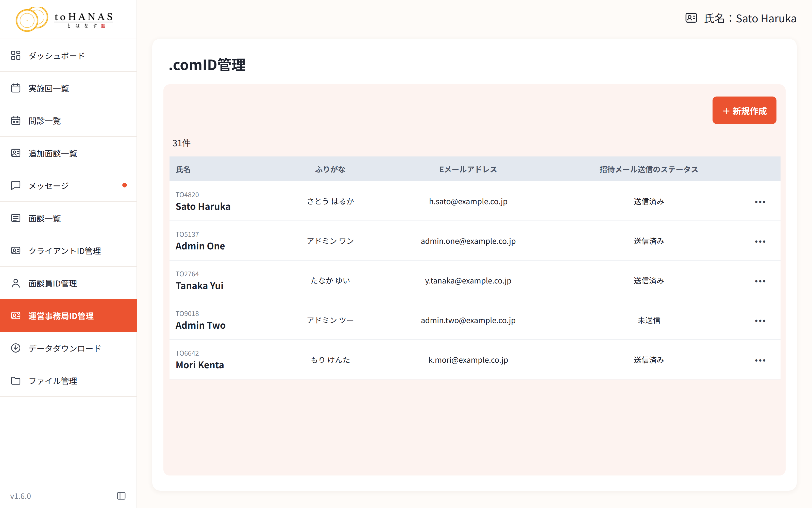Click the ダッシュボード grid icon
The height and width of the screenshot is (508, 812).
click(x=16, y=55)
